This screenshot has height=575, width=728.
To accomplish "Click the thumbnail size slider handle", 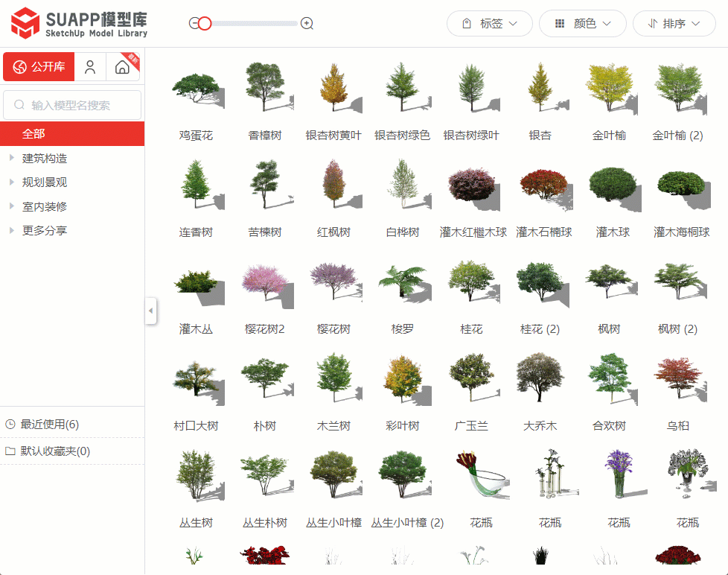I will [x=205, y=24].
